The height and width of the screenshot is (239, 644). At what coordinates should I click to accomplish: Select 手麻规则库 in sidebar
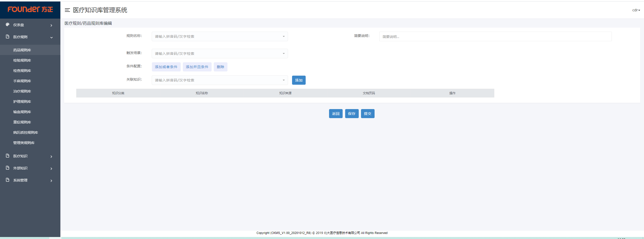tap(30, 81)
